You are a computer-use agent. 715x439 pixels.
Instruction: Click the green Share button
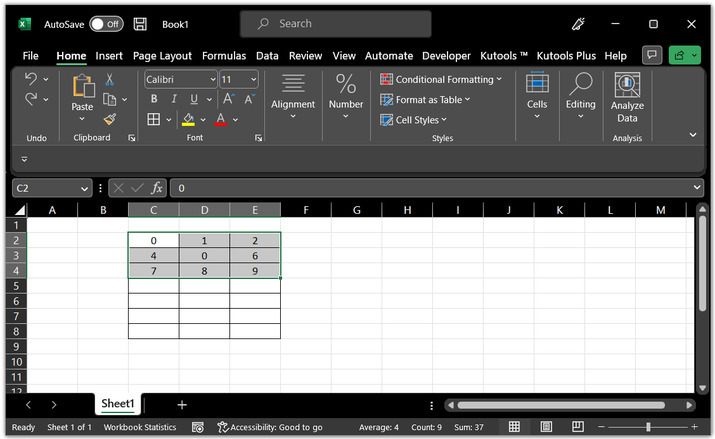tap(684, 56)
